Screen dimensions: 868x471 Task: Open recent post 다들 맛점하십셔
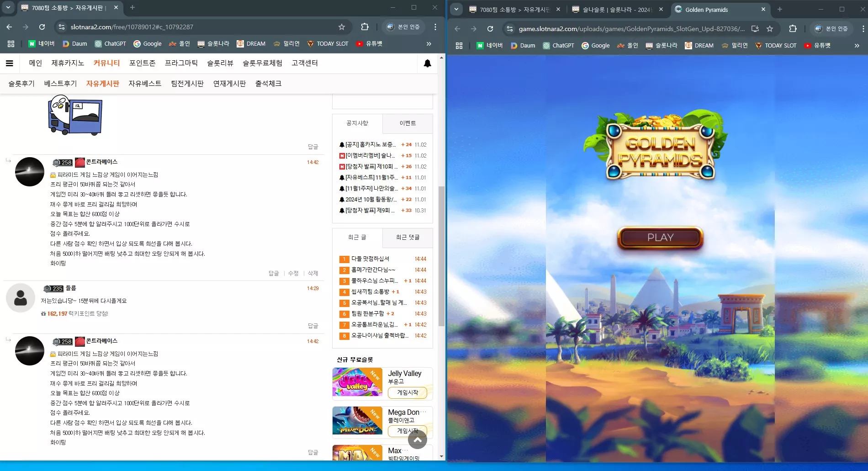click(x=370, y=259)
